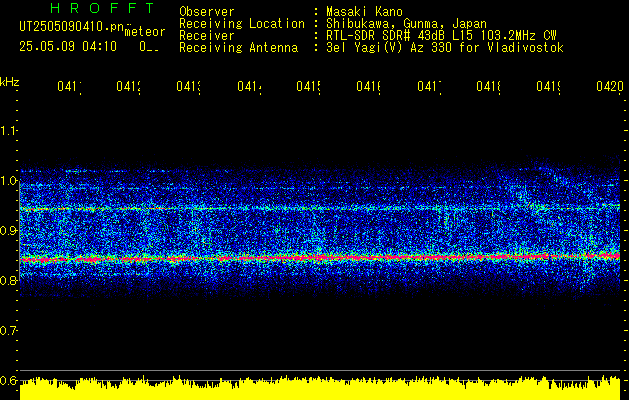This screenshot has width=629, height=400.
Task: Click the 'Receiver' label
Action: (x=207, y=36)
